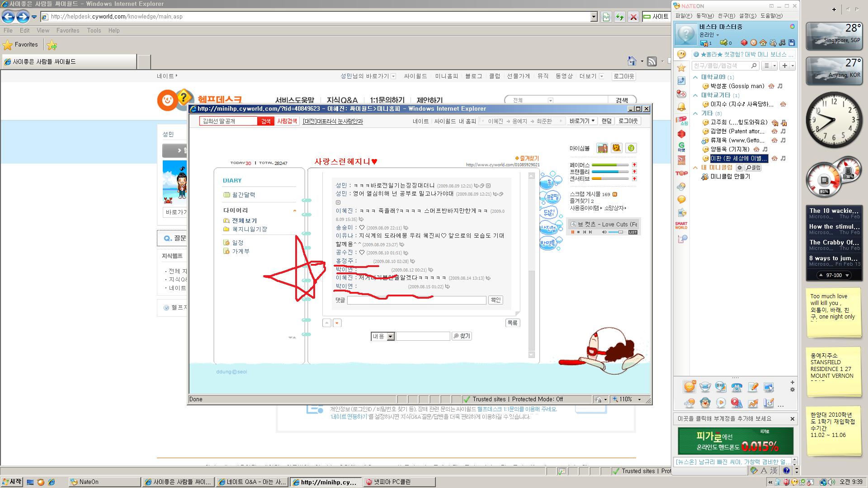The width and height of the screenshot is (868, 488).
Task: Click the 목록 list button in diary
Action: 513,323
